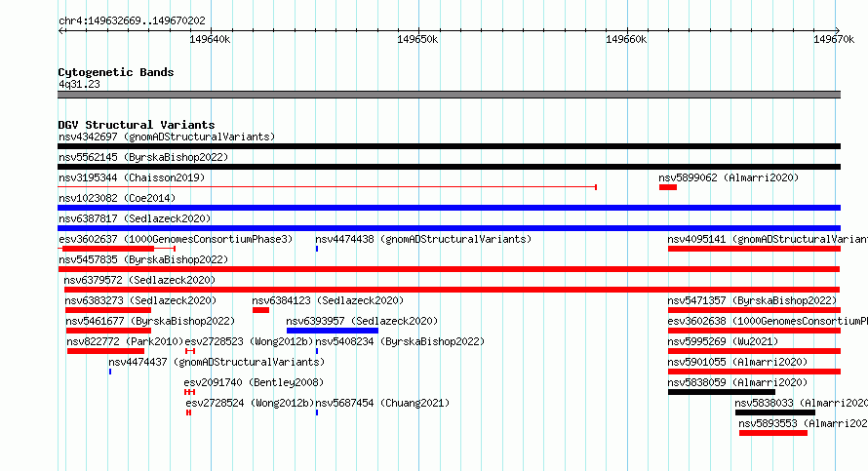The width and height of the screenshot is (868, 471).
Task: Open nsv6387817 Sedlazeck2020 label
Action: pyautogui.click(x=135, y=218)
